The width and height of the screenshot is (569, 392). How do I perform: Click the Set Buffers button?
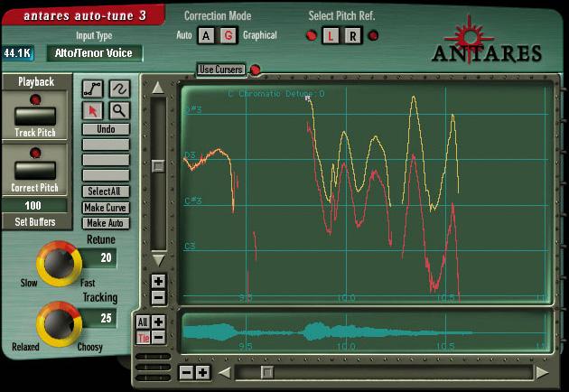(x=35, y=222)
